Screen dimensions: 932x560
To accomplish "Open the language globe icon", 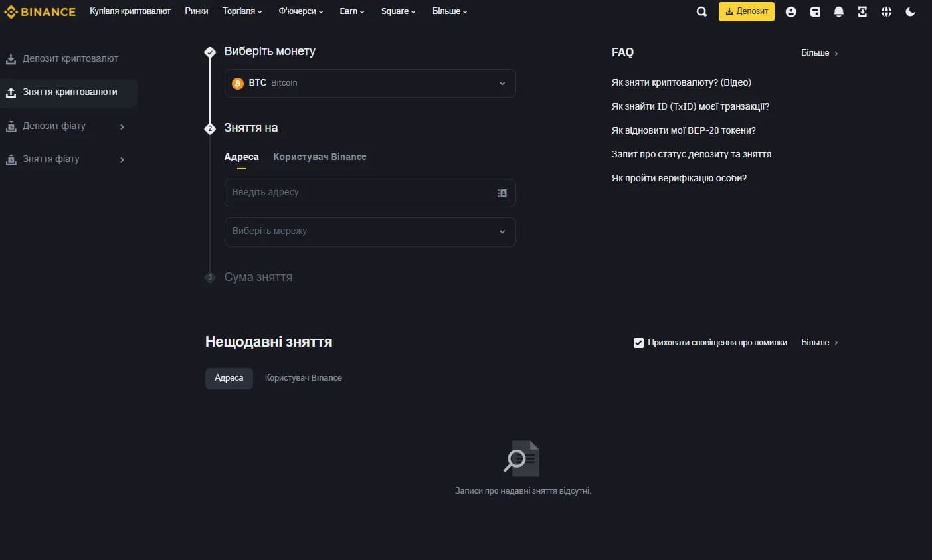I will pos(886,11).
